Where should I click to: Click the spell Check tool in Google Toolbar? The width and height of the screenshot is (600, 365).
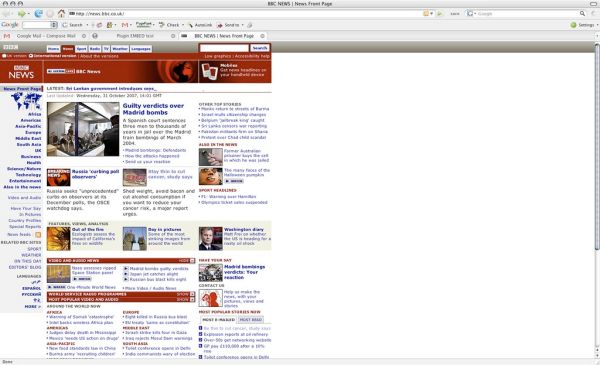(169, 25)
